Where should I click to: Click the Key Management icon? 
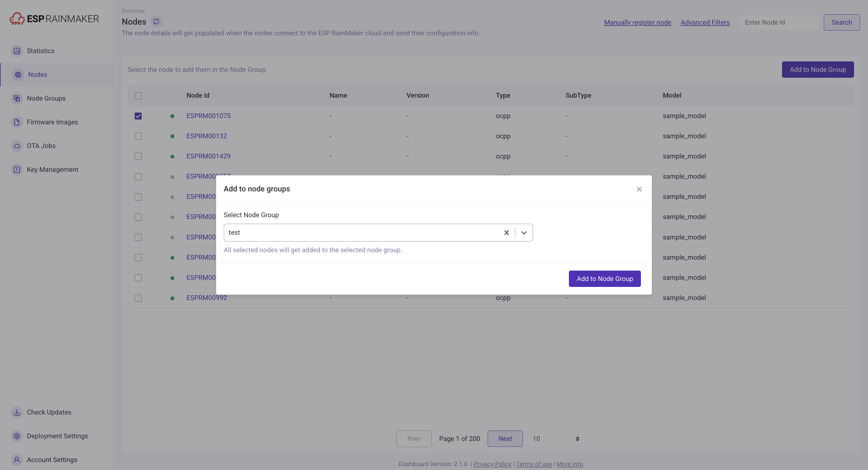point(17,170)
